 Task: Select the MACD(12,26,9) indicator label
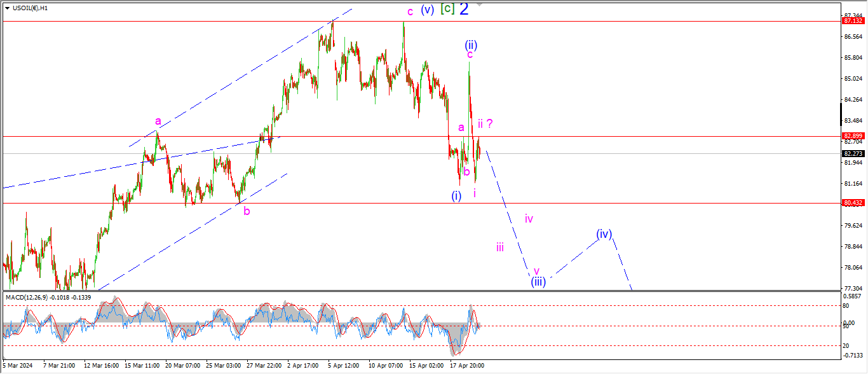27,296
